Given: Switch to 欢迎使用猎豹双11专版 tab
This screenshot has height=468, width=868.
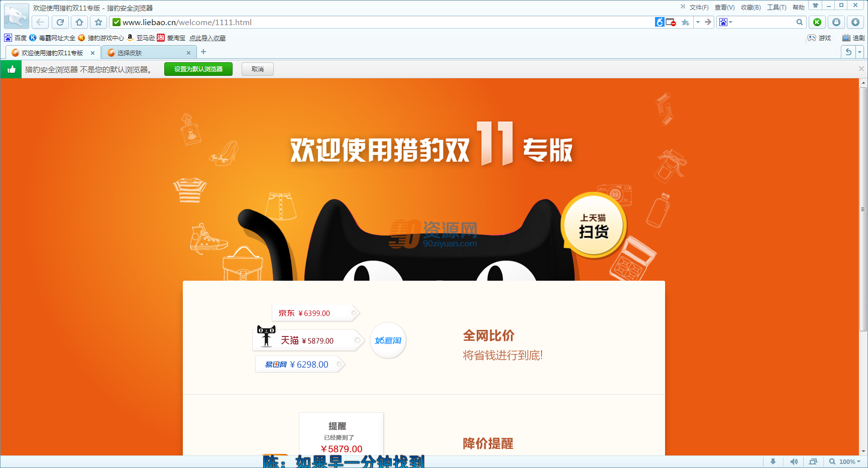Looking at the screenshot, I should tap(53, 53).
